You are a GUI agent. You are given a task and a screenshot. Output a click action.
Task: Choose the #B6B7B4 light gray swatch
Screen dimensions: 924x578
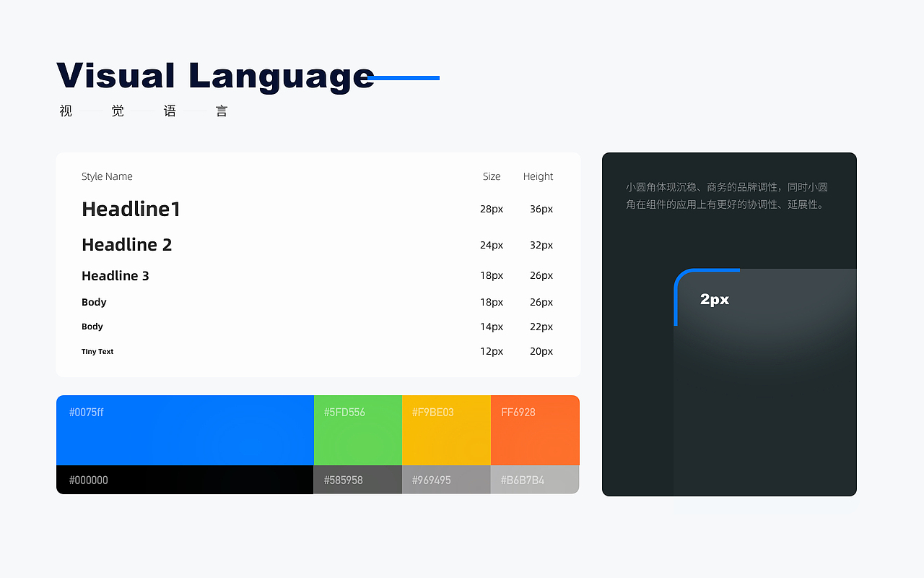pos(535,480)
